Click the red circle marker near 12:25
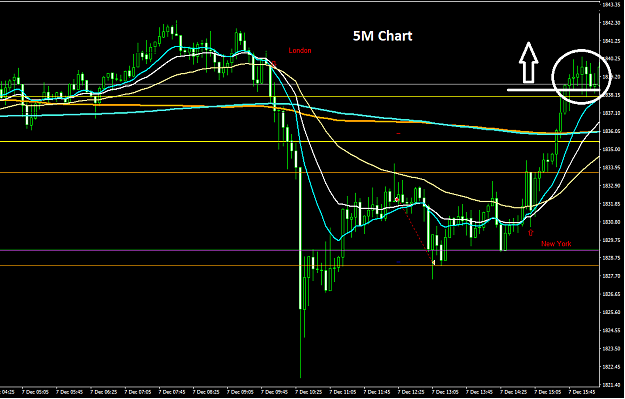 click(x=397, y=199)
